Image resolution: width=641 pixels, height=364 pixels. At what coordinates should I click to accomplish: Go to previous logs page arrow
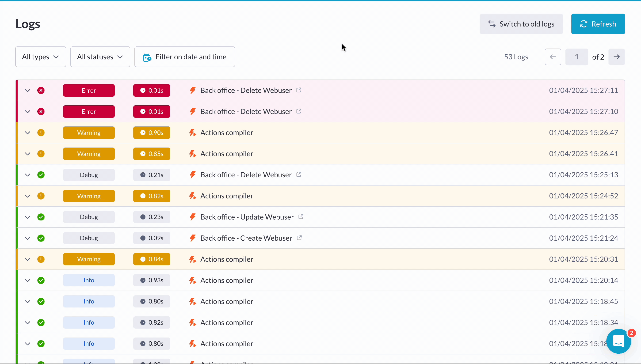[553, 57]
